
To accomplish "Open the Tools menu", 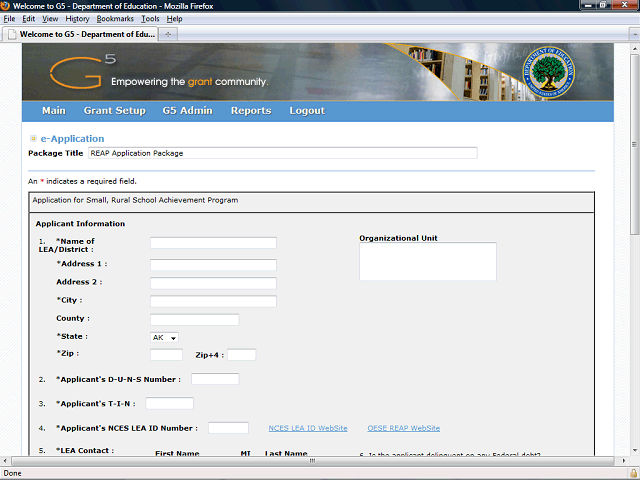I will click(150, 19).
